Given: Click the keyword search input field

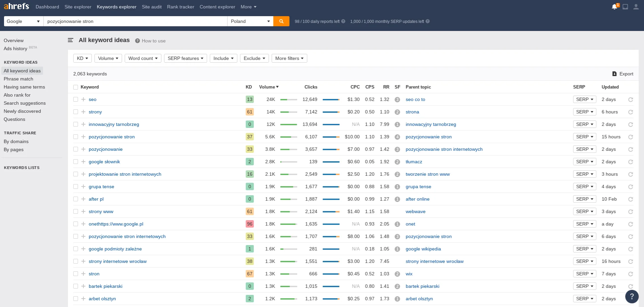Looking at the screenshot, I should click(x=136, y=21).
